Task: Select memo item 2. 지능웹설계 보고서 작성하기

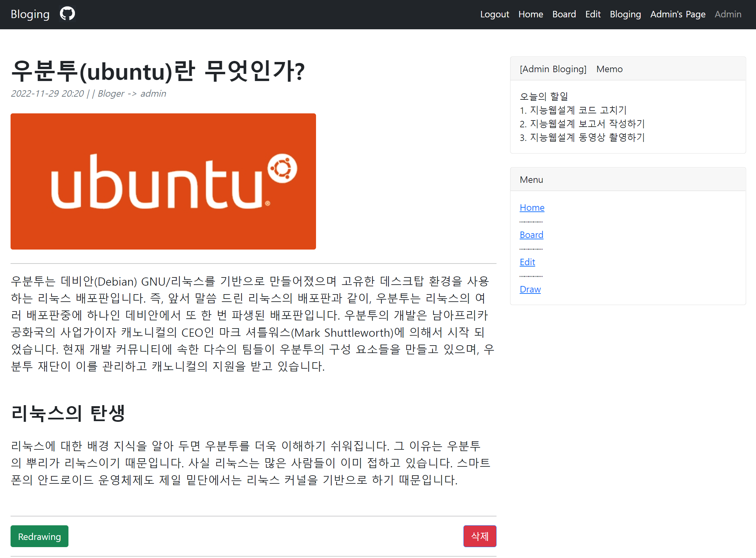Action: coord(582,124)
